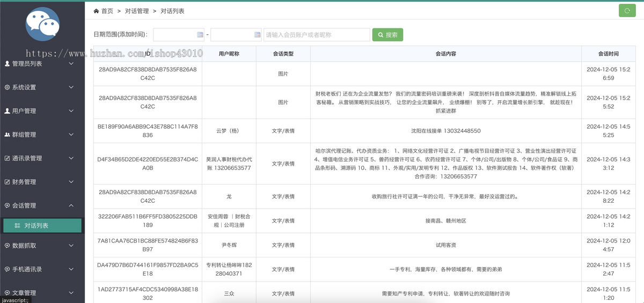Open the start date calendar icon
This screenshot has width=644, height=303.
pos(200,35)
